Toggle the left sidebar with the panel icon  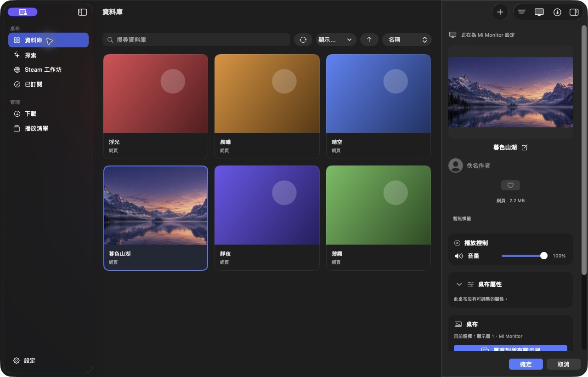click(x=82, y=12)
